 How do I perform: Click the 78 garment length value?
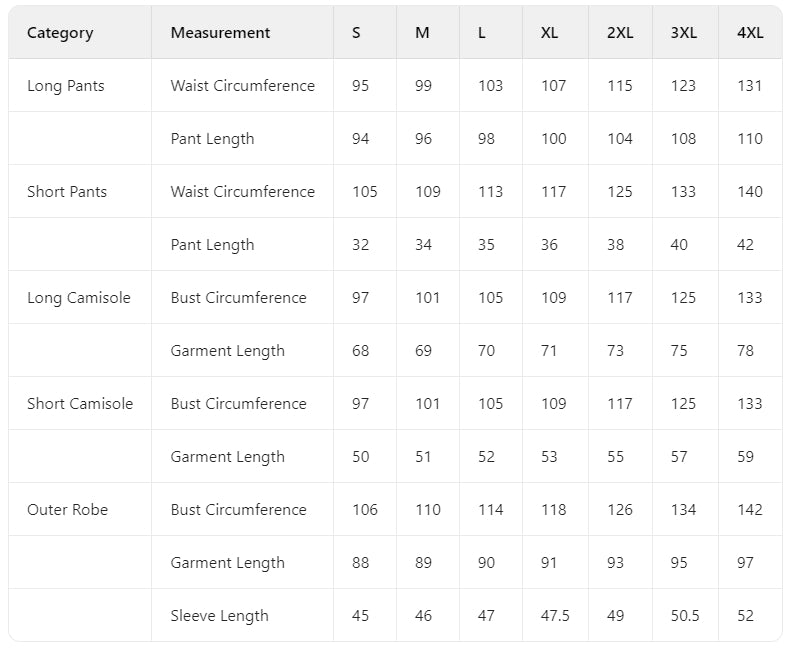pyautogui.click(x=746, y=351)
